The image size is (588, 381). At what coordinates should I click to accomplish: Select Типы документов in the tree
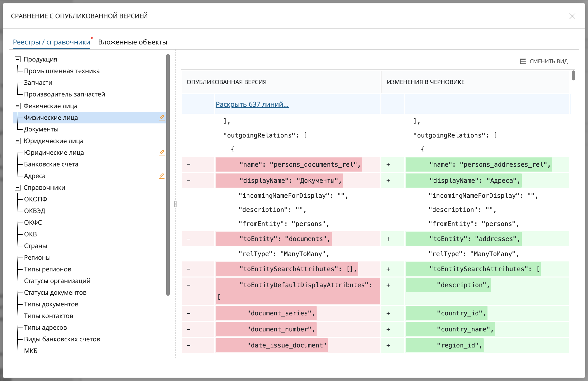tap(51, 304)
